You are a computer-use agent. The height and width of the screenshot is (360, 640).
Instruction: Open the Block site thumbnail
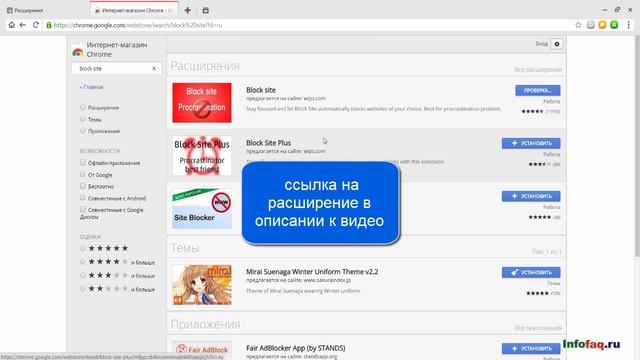tap(202, 102)
